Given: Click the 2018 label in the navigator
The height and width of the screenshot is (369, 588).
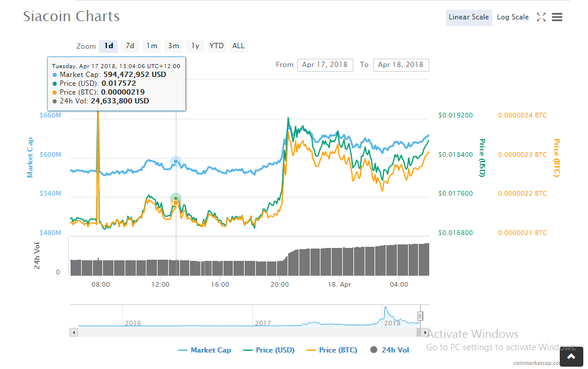Looking at the screenshot, I should click(392, 323).
